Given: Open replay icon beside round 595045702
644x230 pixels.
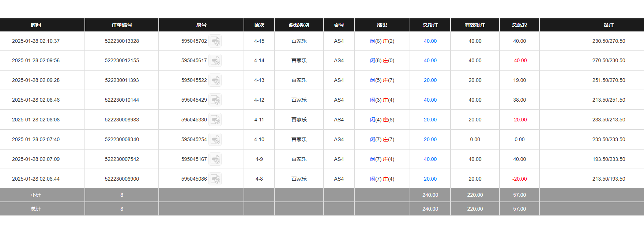Looking at the screenshot, I should click(215, 41).
